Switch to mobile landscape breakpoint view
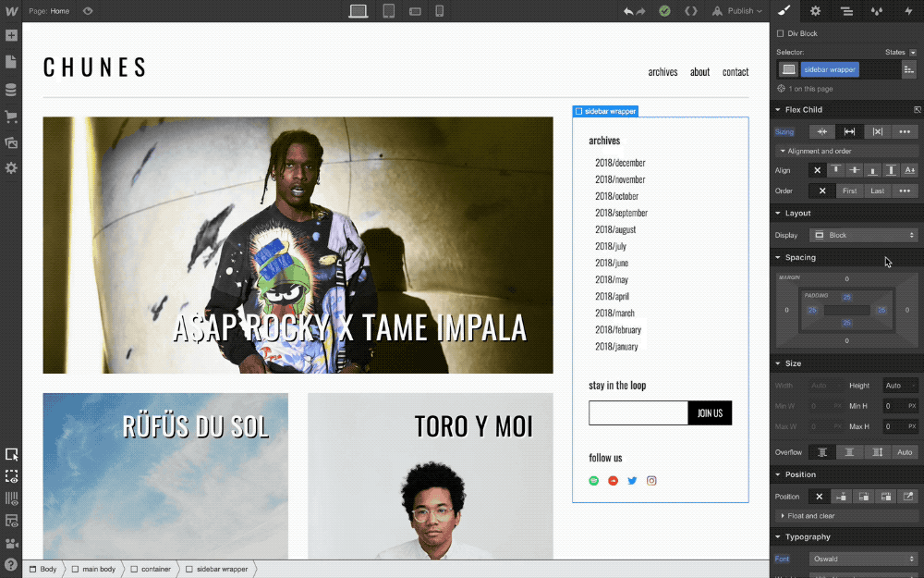Image resolution: width=924 pixels, height=578 pixels. 415,11
